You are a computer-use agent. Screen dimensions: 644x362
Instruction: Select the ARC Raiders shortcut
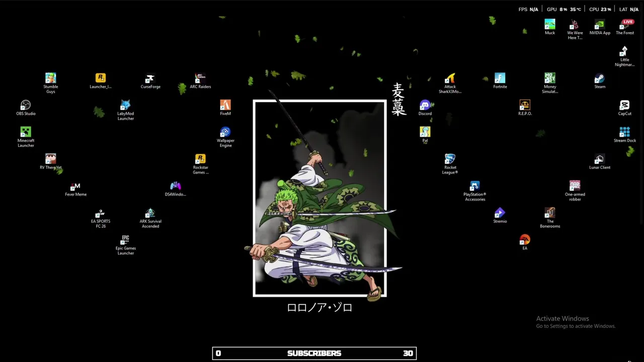[x=200, y=80]
